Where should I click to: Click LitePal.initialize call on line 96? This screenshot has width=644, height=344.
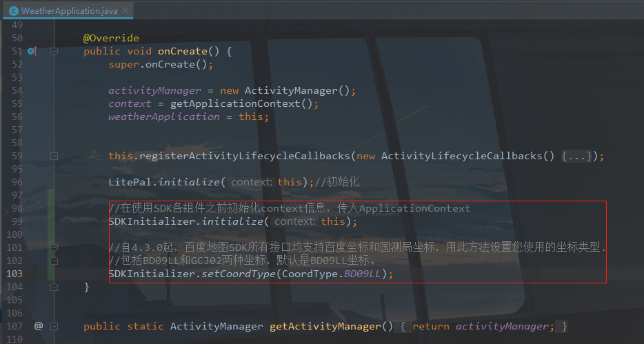164,182
